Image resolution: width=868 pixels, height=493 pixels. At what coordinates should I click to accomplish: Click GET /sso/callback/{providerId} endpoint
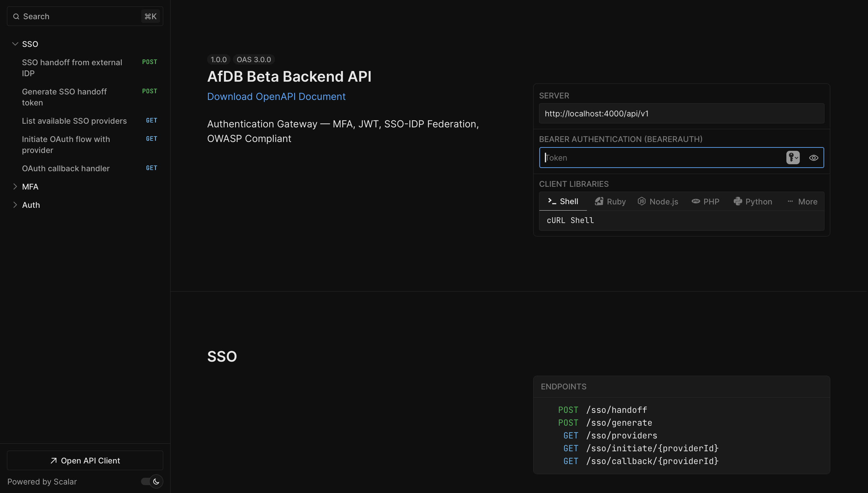[640, 461]
